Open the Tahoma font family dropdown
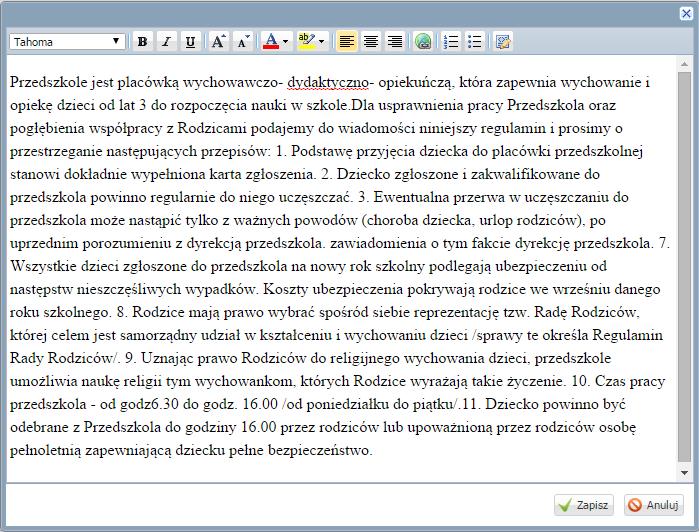 click(x=67, y=42)
